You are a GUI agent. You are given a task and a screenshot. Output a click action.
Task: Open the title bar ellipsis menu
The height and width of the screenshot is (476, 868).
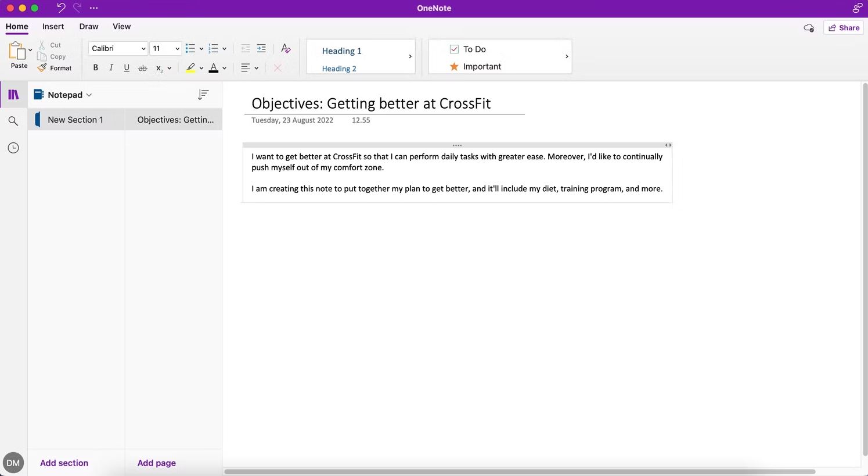[x=94, y=8]
